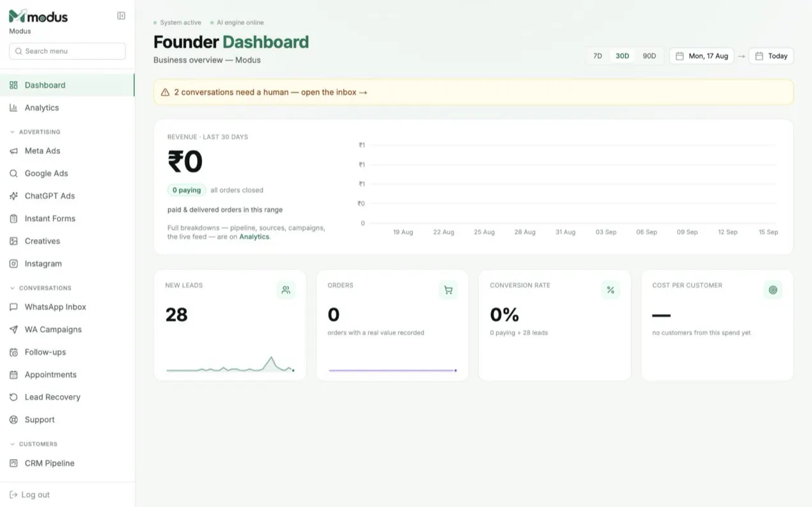812x507 pixels.
Task: Click the calendar icon beside Today
Action: [x=759, y=56]
